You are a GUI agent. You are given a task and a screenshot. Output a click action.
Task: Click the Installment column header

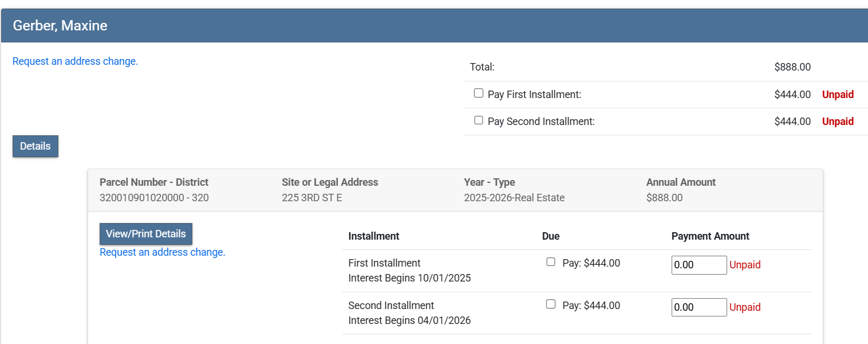point(374,236)
